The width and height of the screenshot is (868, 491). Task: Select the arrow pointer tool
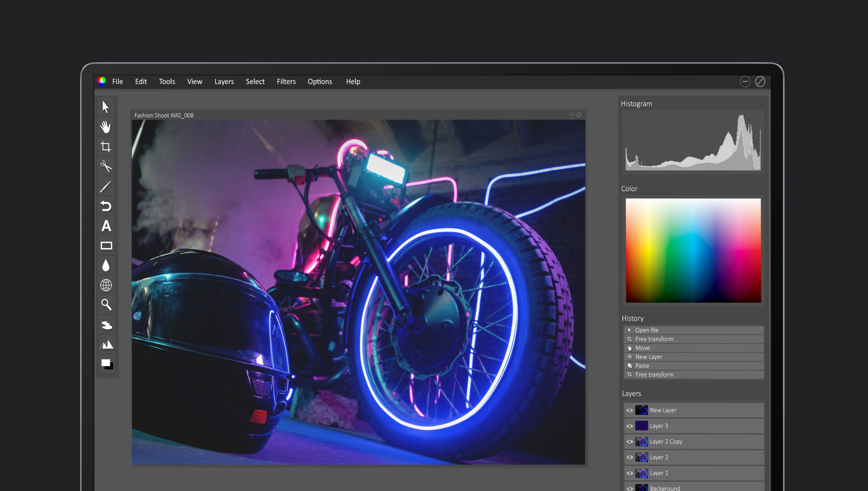105,107
